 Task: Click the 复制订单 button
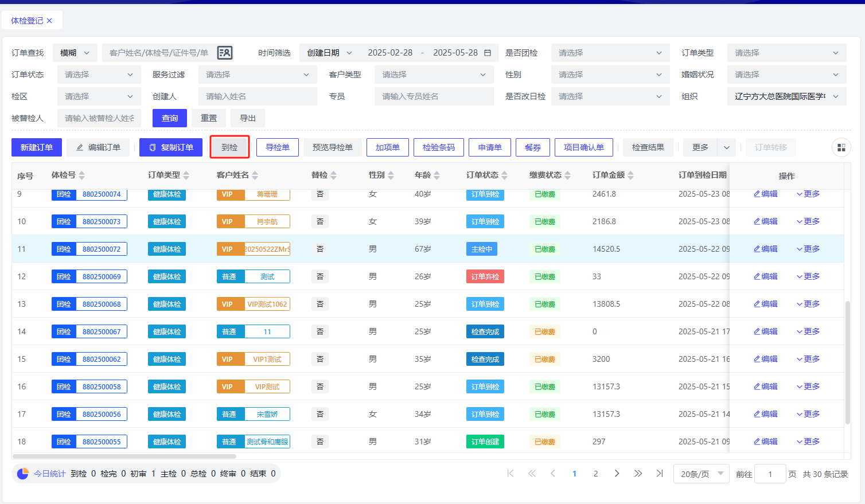(x=171, y=147)
